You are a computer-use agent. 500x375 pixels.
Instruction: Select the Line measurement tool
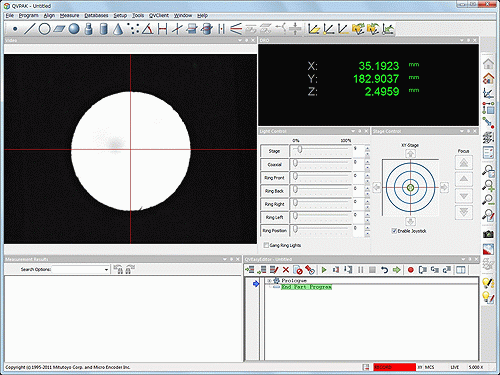29,29
